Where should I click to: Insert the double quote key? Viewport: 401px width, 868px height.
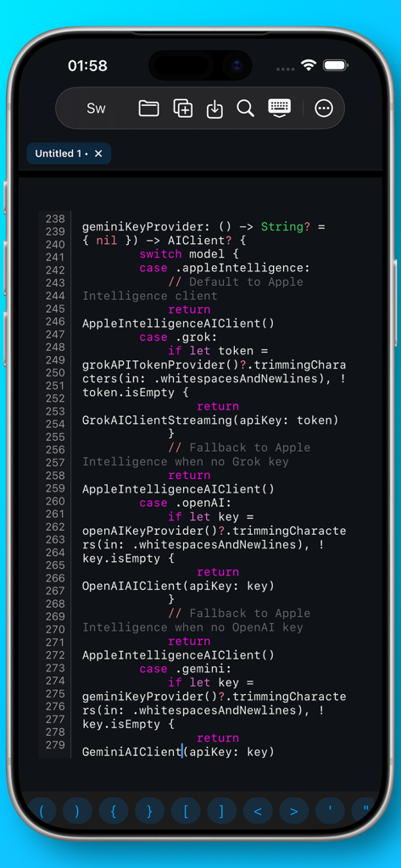(363, 811)
